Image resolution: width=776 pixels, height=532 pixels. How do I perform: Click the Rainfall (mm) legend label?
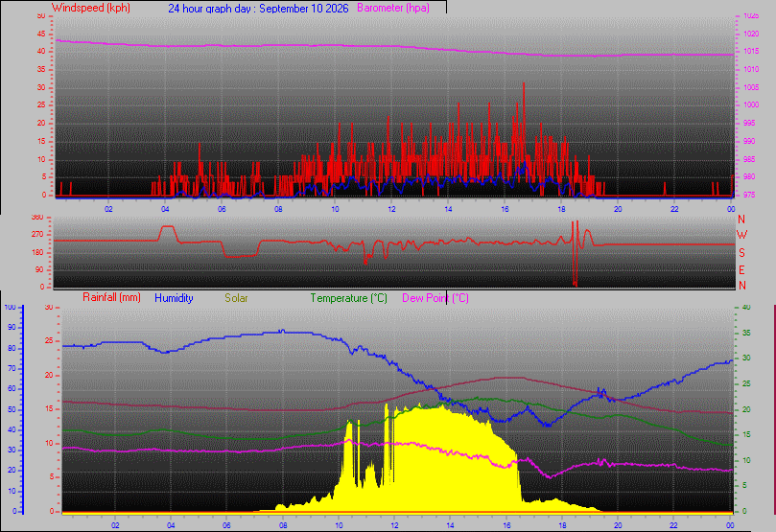111,297
